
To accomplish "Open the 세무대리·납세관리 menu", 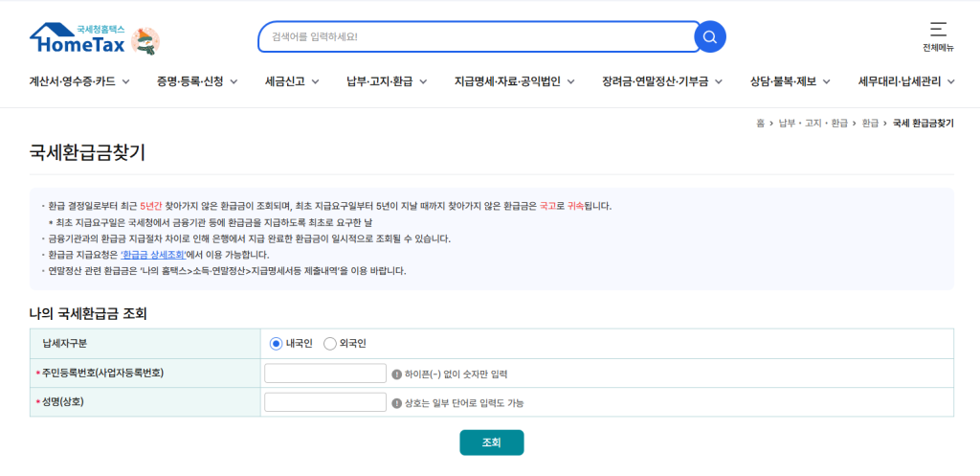I will click(x=900, y=81).
